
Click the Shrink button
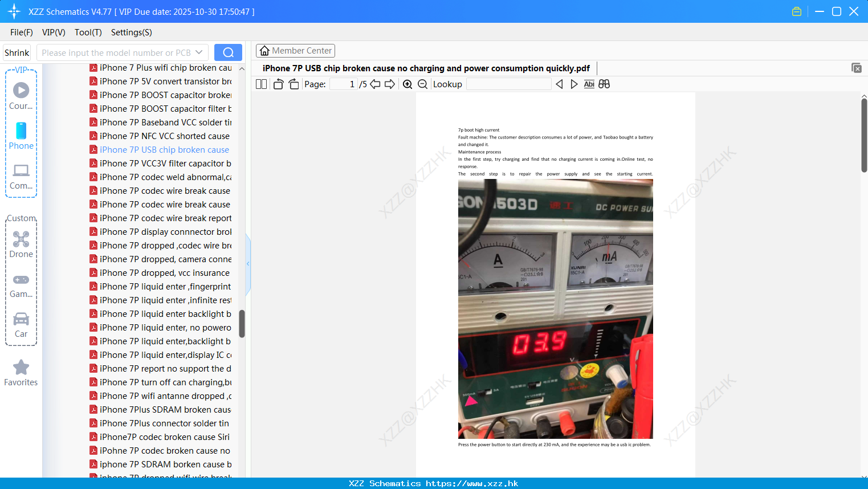coord(17,52)
